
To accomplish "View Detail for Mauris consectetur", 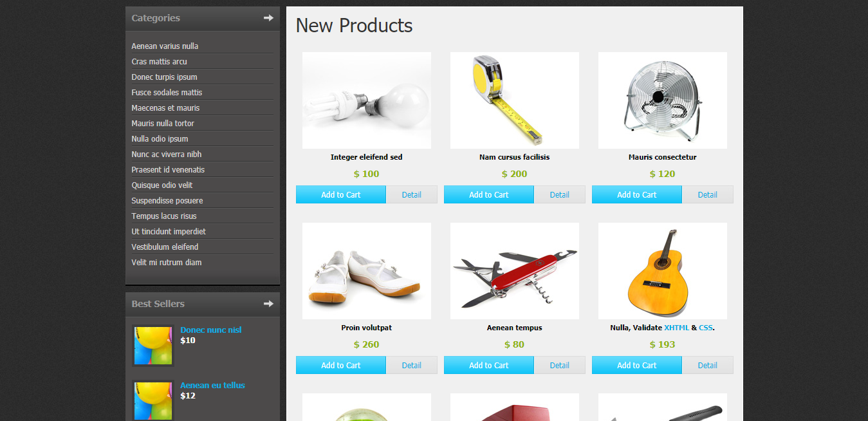I will [x=708, y=194].
